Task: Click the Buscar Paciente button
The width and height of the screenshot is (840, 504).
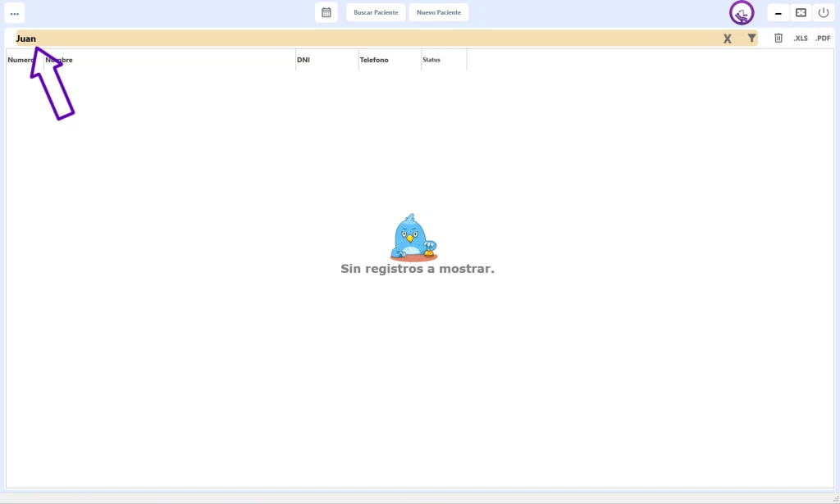Action: [x=376, y=12]
